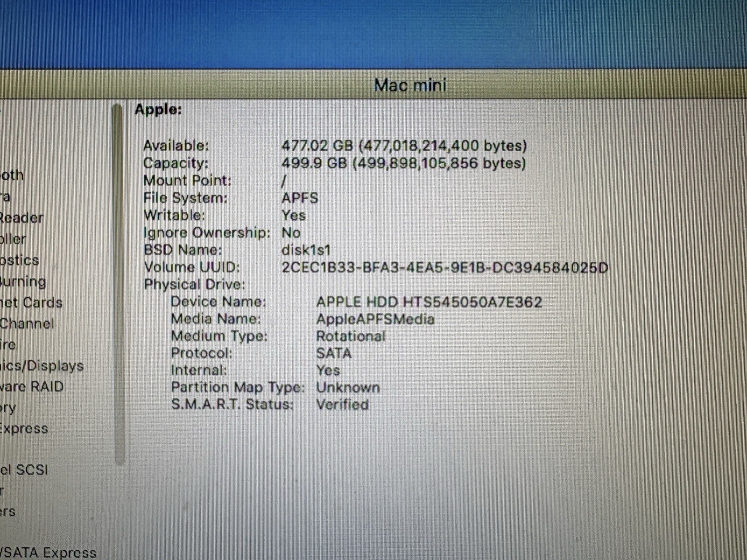Click the 'Device Name:' label
The height and width of the screenshot is (560, 747).
pyautogui.click(x=218, y=302)
